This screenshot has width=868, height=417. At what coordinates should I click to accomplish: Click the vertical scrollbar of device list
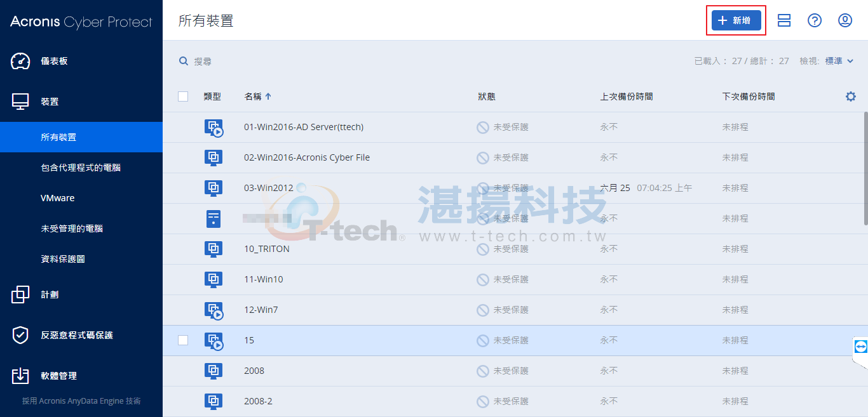click(865, 168)
